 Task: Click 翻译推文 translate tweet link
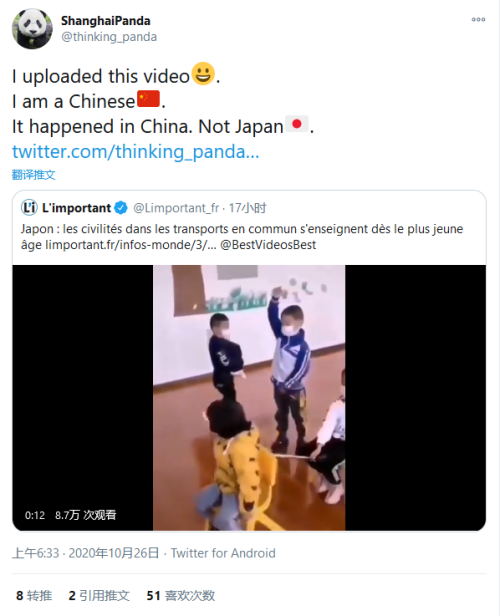point(33,175)
